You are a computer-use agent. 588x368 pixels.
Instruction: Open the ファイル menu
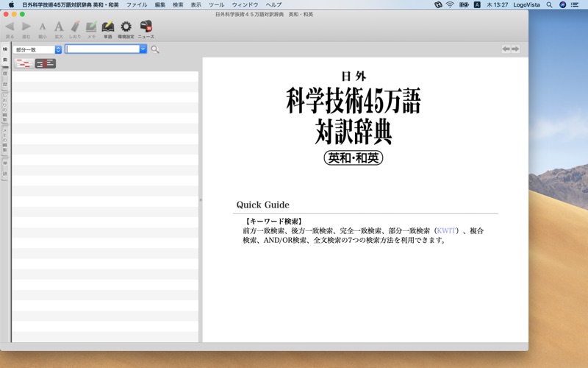pos(137,4)
